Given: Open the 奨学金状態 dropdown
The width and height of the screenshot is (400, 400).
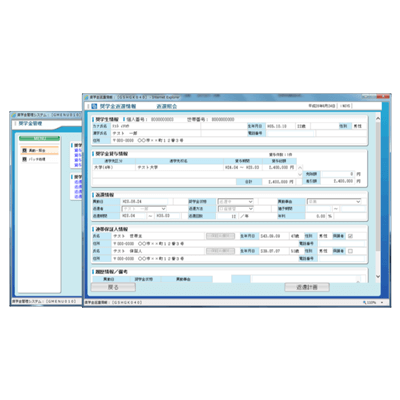Looking at the screenshot, I should tap(235, 202).
